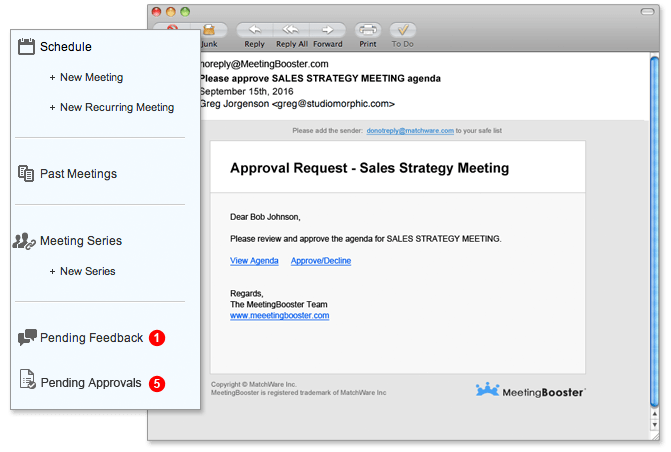Image resolution: width=671 pixels, height=452 pixels.
Task: Click the View Agenda link
Action: pyautogui.click(x=254, y=261)
